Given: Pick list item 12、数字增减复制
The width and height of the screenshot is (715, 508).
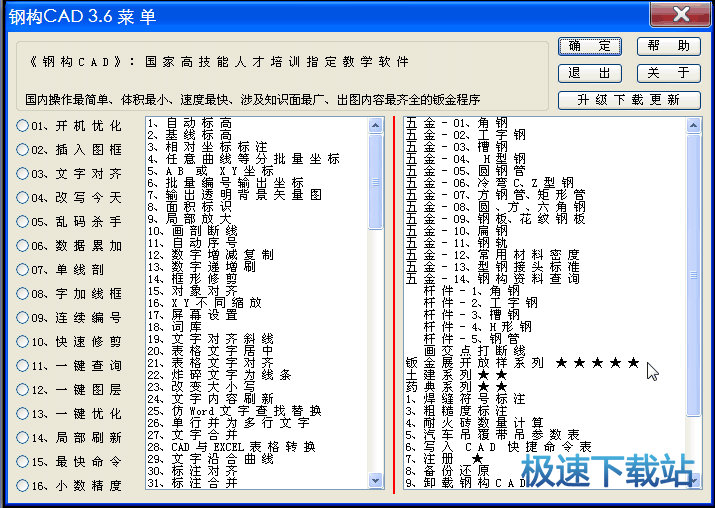Looking at the screenshot, I should coord(210,254).
